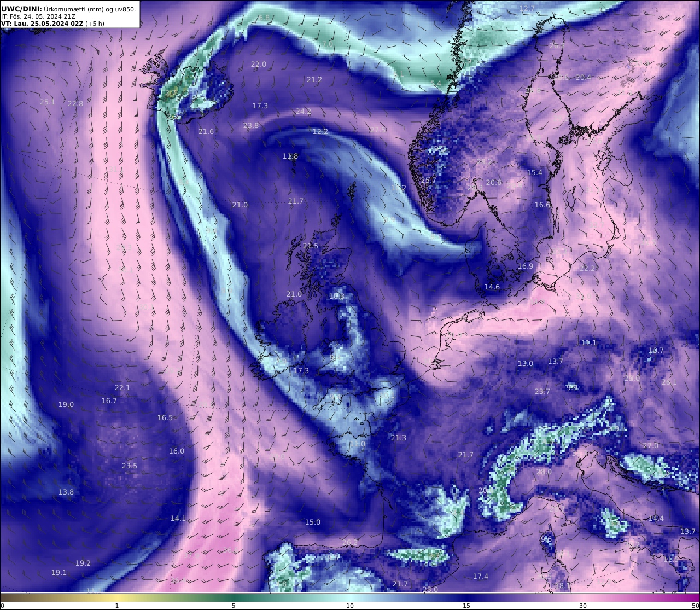Click the 20.4 value label

[584, 77]
